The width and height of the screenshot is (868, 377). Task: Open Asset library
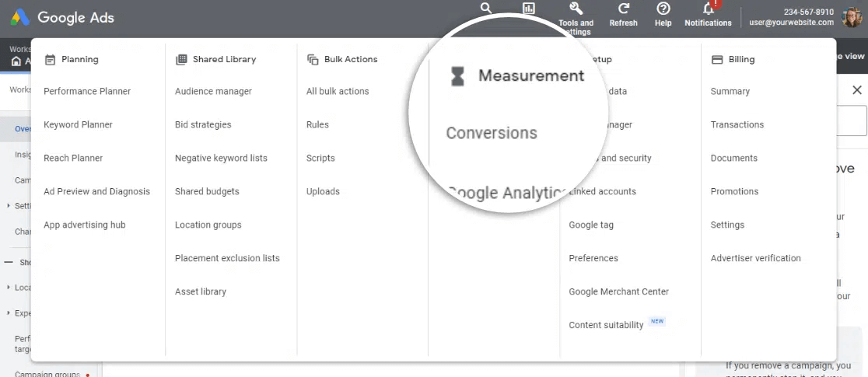pos(201,291)
